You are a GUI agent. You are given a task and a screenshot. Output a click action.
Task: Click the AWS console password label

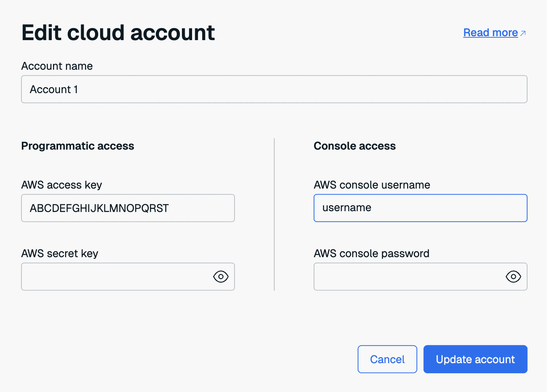[x=371, y=253]
